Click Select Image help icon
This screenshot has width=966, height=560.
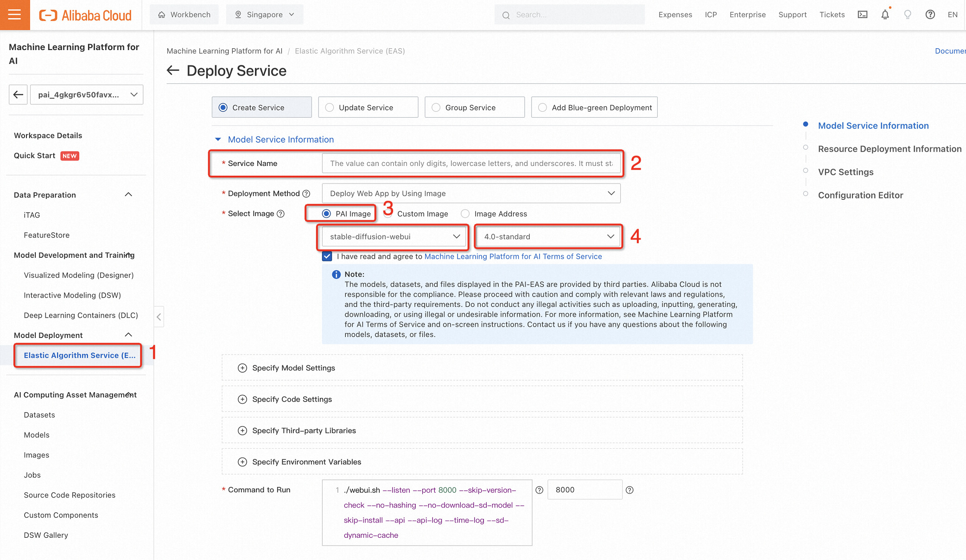pos(280,214)
